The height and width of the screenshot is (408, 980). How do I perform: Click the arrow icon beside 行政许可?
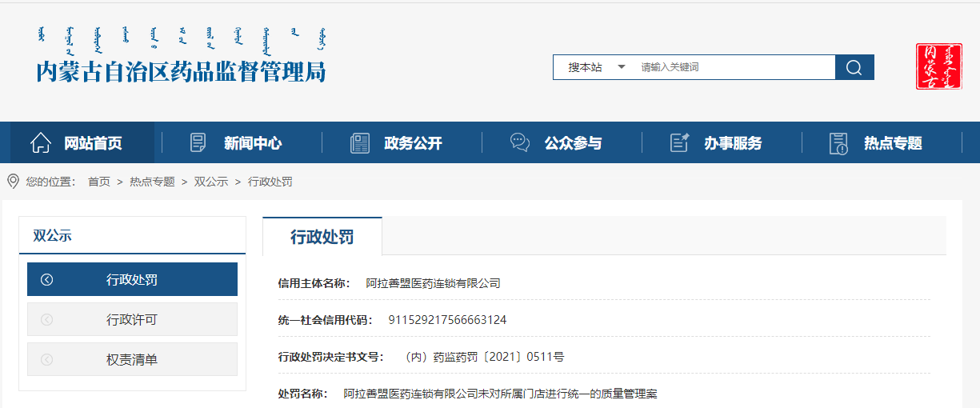[46, 319]
